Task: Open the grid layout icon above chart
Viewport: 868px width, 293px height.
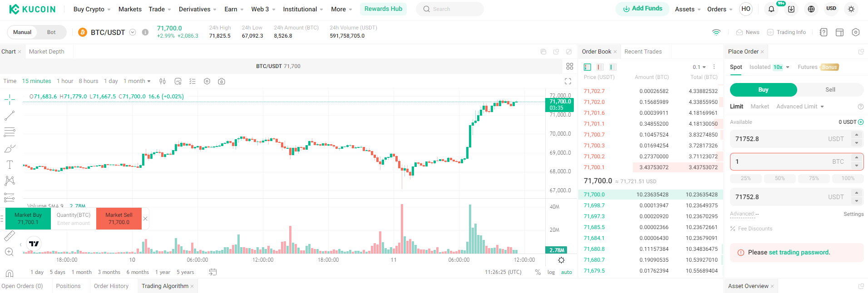Action: tap(570, 66)
